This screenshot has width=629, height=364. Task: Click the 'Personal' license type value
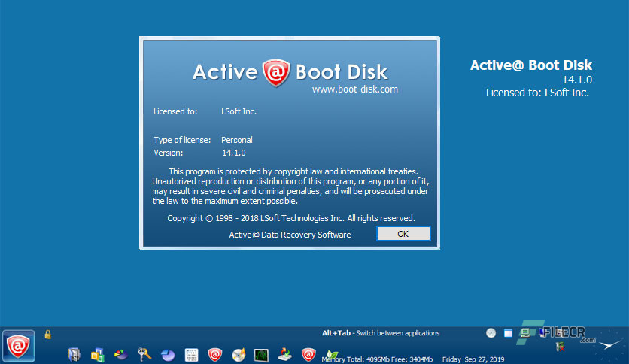(237, 140)
